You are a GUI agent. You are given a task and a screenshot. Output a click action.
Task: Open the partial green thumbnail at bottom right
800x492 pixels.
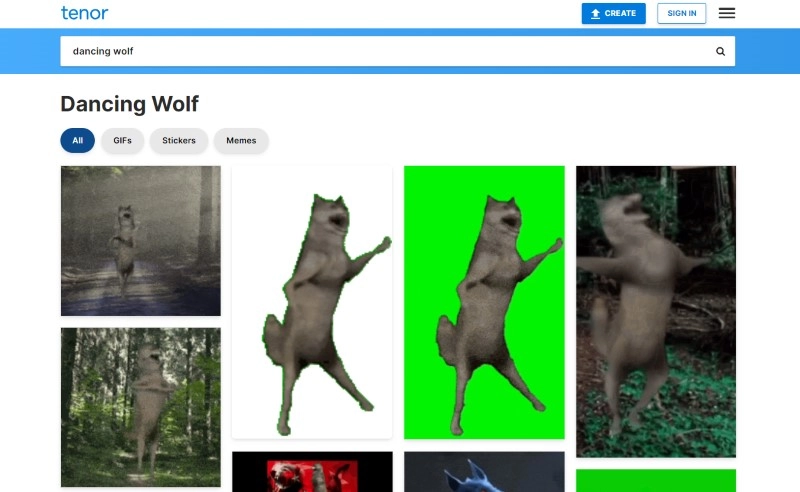pyautogui.click(x=656, y=480)
